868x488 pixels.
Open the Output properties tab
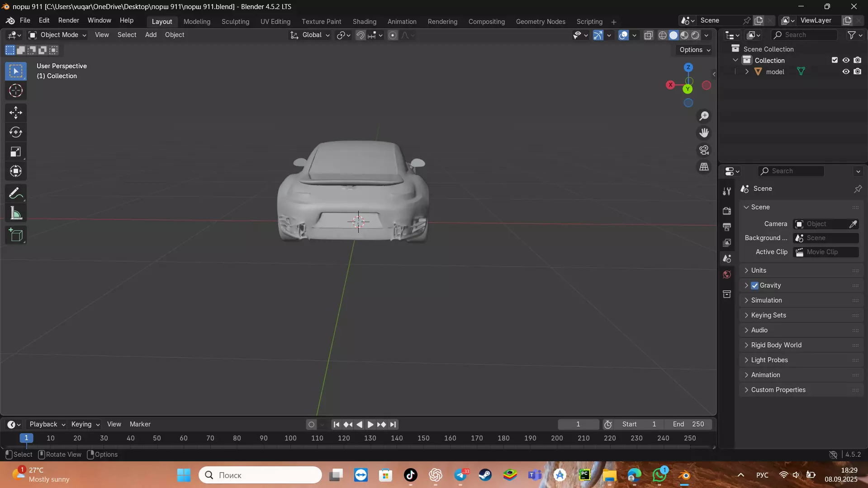[727, 227]
